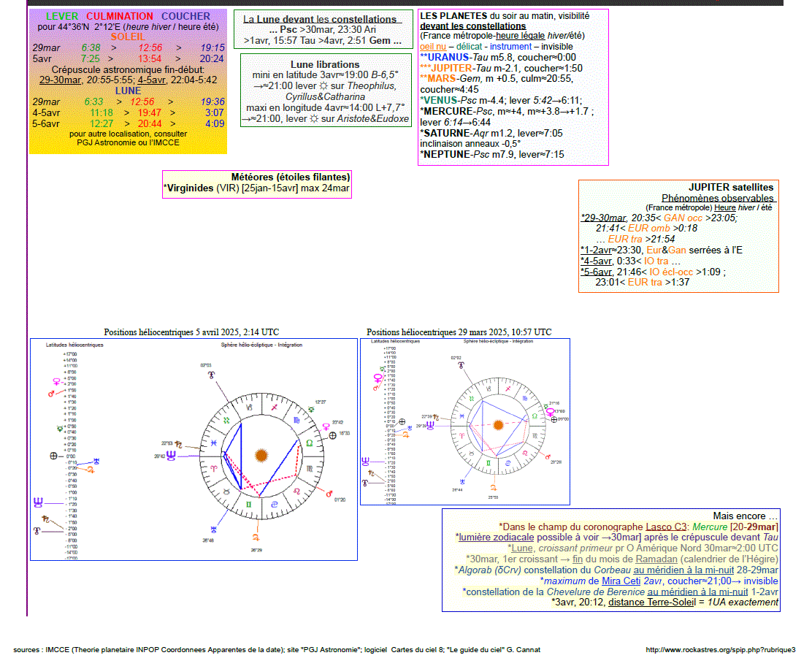
Task: Click the orange 'EUR omb' event
Action: (x=649, y=228)
